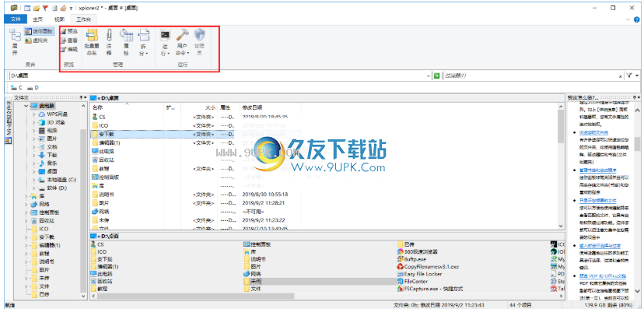
Task: Click into the 过滤器 filter input field
Action: tap(530, 75)
